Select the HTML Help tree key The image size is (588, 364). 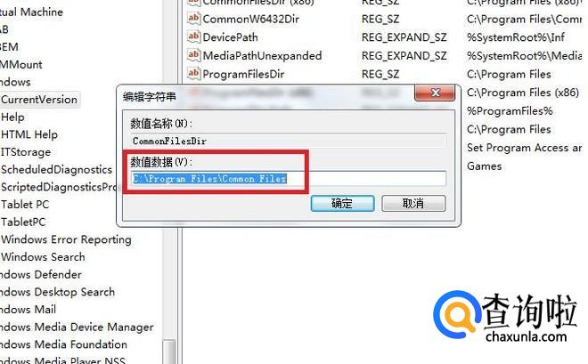click(x=29, y=134)
